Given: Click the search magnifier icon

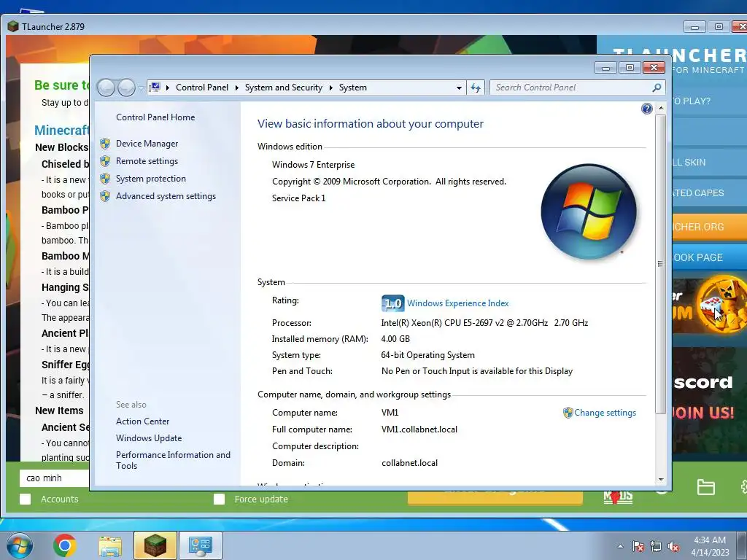Looking at the screenshot, I should pyautogui.click(x=657, y=87).
